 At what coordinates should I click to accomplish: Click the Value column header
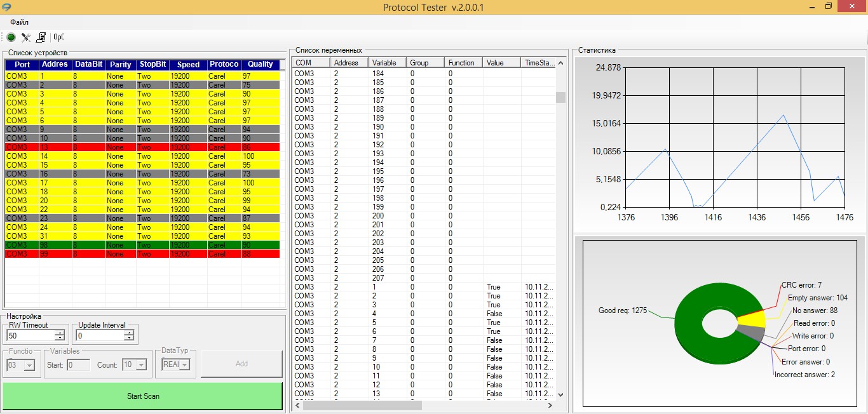502,63
